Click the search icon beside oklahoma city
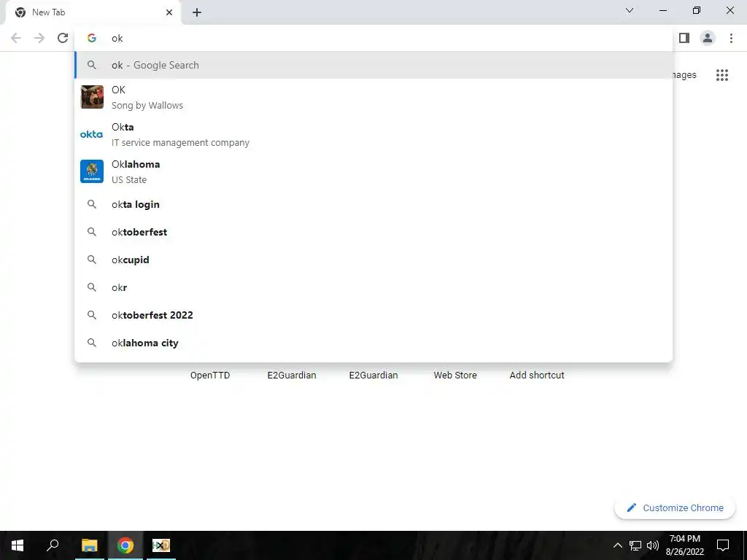Viewport: 747px width, 560px height. point(92,343)
